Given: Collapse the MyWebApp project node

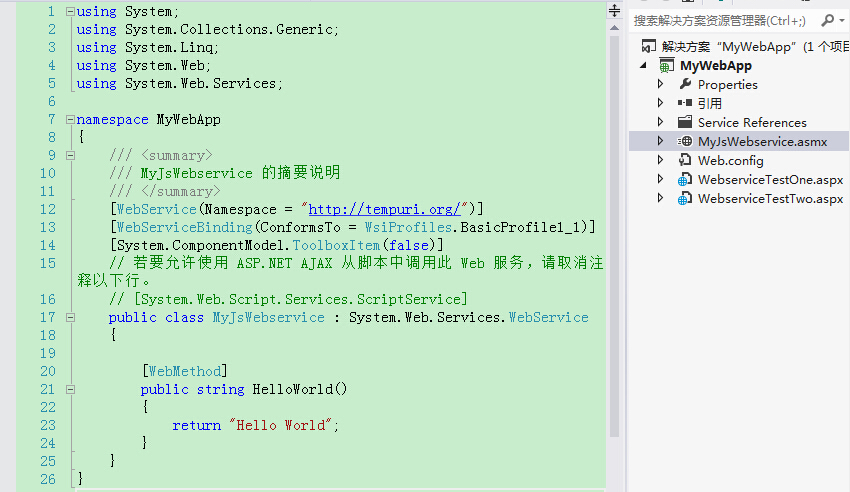Looking at the screenshot, I should click(x=643, y=66).
